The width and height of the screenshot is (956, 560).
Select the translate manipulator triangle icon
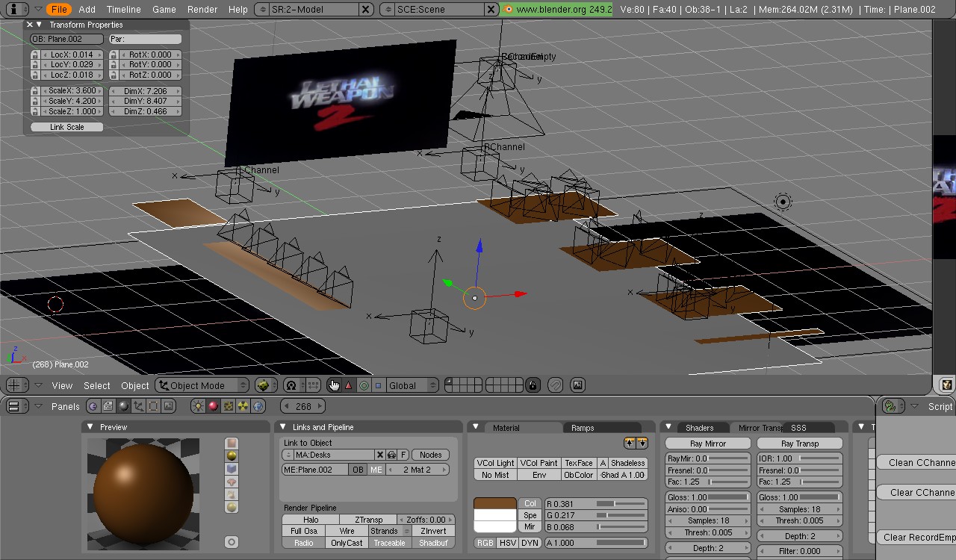348,385
